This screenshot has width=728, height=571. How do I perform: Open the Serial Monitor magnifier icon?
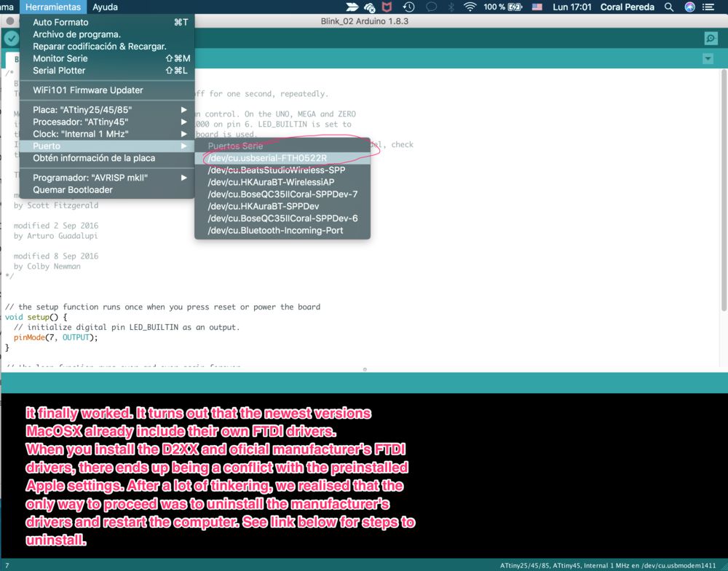(711, 39)
